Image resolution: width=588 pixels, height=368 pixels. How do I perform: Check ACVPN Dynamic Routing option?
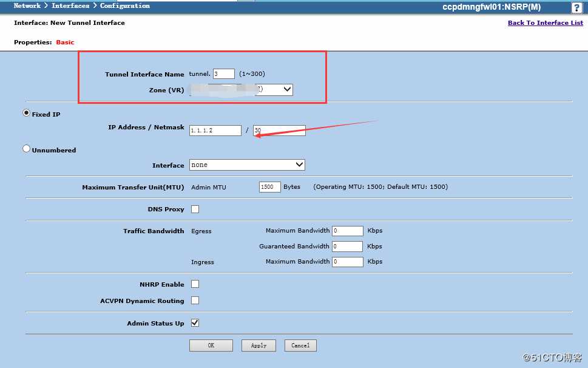coord(195,301)
